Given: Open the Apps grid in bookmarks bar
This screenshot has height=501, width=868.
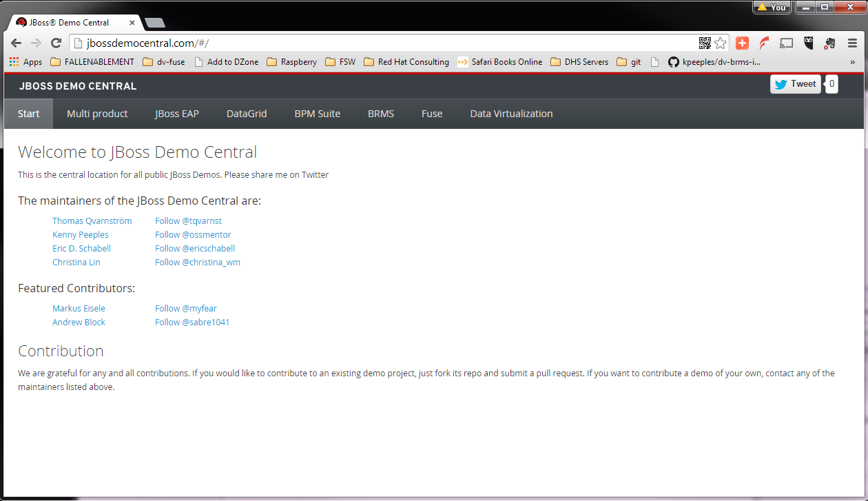Looking at the screenshot, I should [x=25, y=62].
